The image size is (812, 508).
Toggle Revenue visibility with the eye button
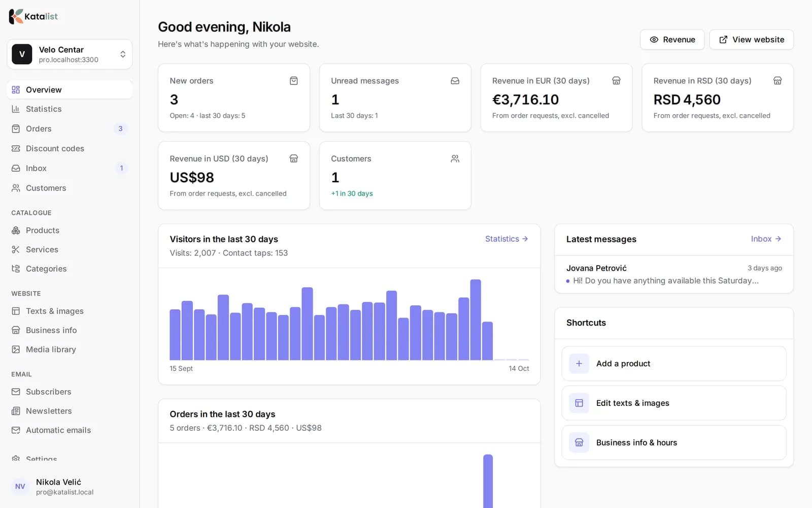[x=672, y=40]
